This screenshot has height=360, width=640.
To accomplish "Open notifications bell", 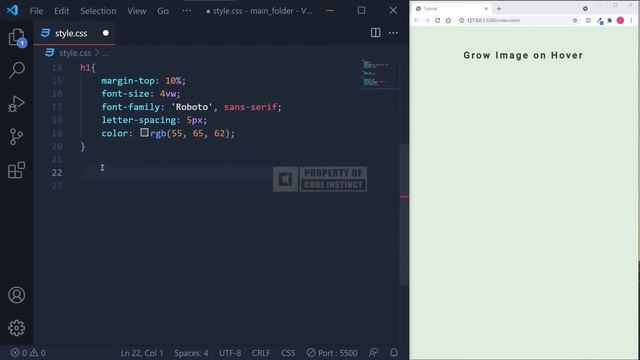I will pyautogui.click(x=394, y=353).
